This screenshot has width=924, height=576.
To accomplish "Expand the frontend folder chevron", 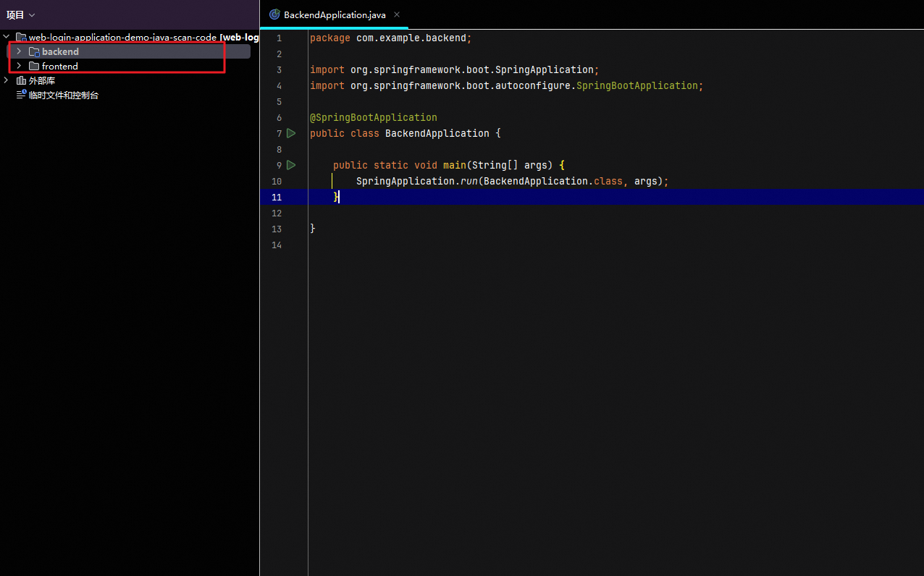I will (x=19, y=66).
